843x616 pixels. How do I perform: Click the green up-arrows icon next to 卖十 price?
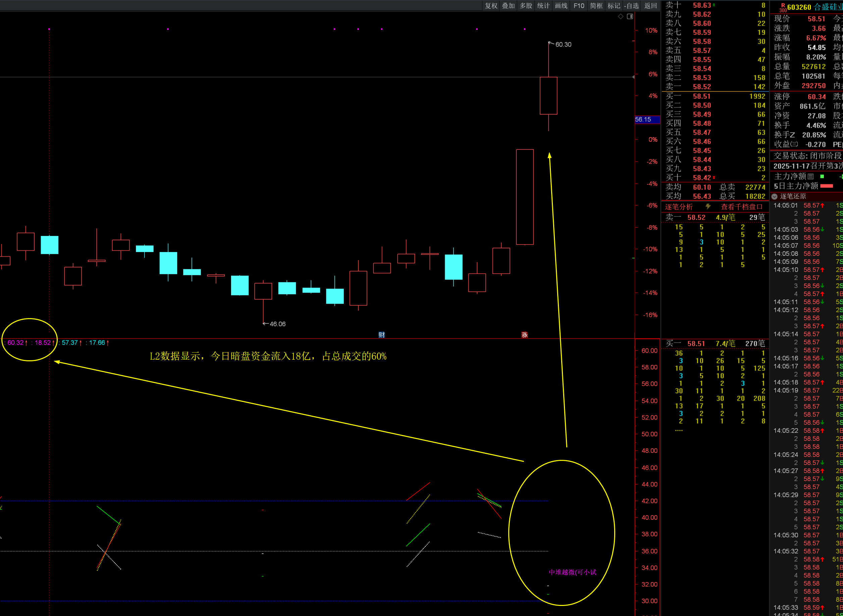(714, 5)
